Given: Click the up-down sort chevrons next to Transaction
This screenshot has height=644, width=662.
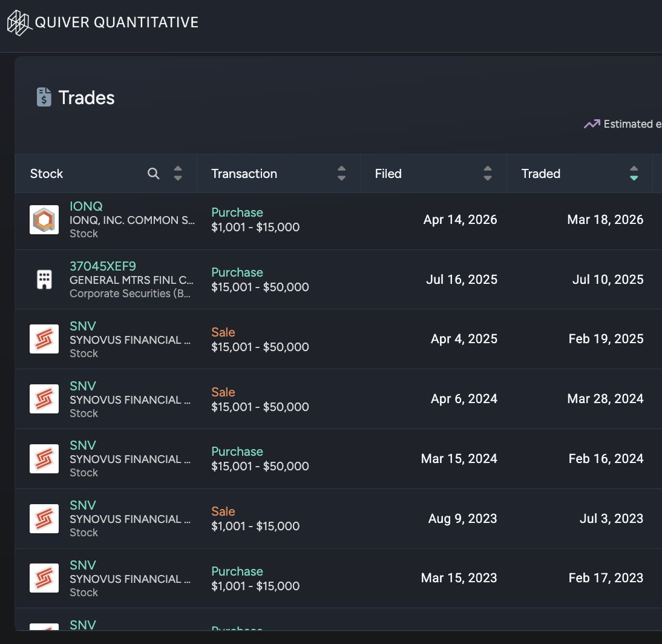Looking at the screenshot, I should click(x=341, y=174).
